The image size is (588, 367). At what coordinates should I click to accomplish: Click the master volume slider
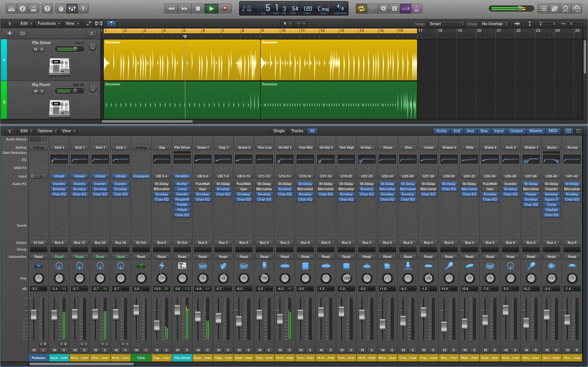(512, 8)
